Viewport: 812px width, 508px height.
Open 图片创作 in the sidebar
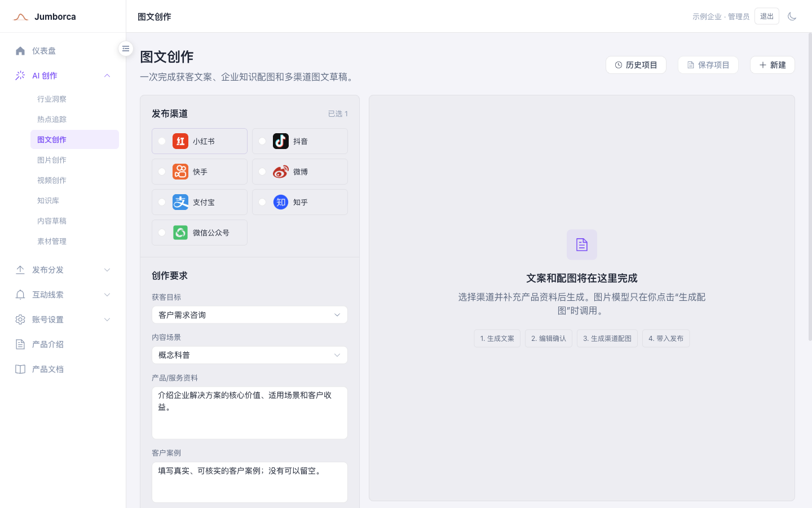point(74,160)
